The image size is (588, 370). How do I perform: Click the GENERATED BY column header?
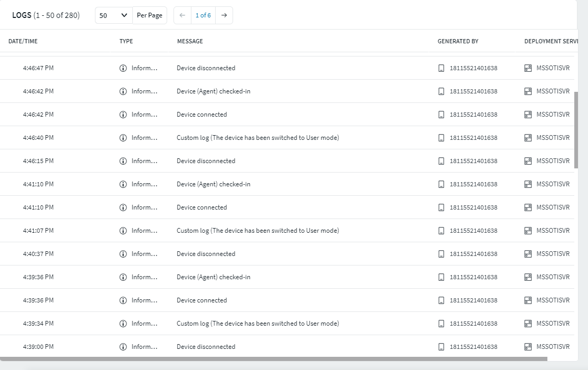pyautogui.click(x=458, y=41)
